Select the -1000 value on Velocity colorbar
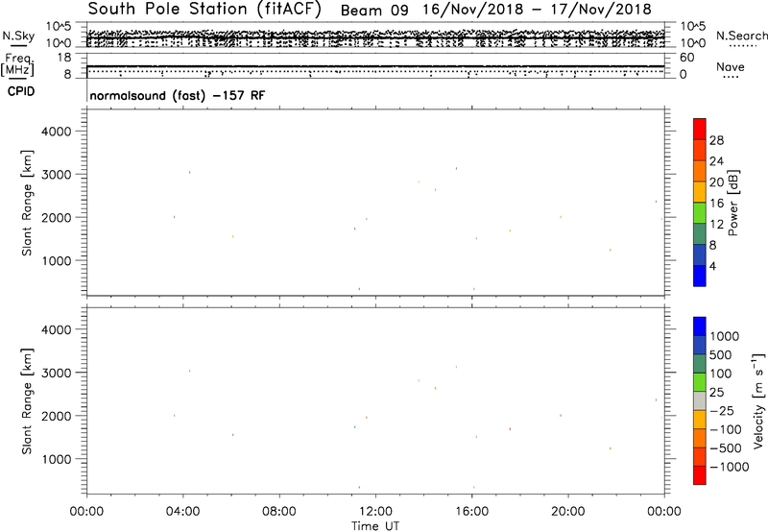Screen dimensions: 768x532 [729, 467]
